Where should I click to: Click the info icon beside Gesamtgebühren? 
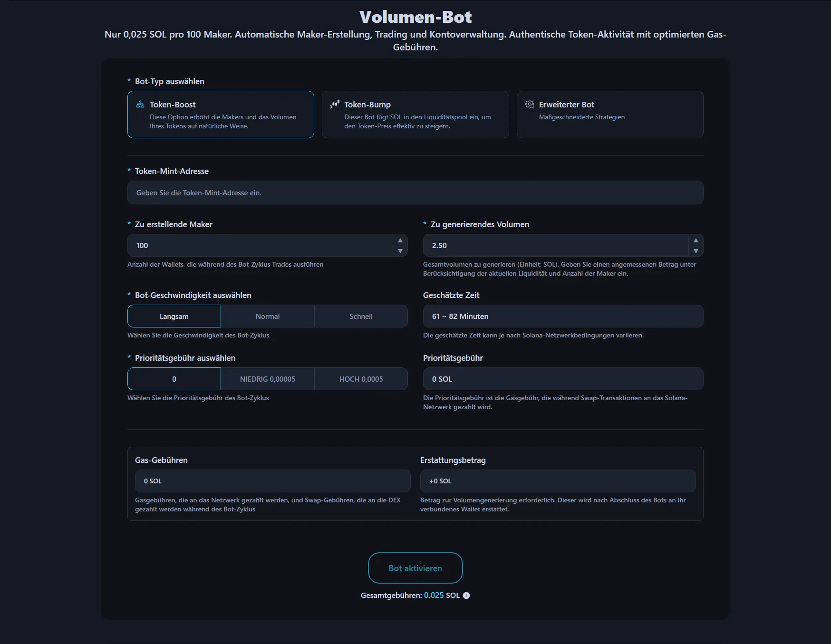466,596
